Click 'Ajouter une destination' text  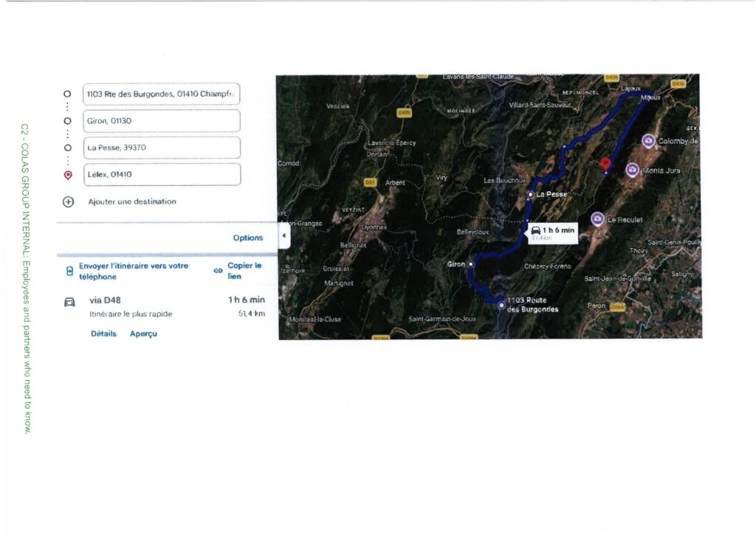(132, 201)
